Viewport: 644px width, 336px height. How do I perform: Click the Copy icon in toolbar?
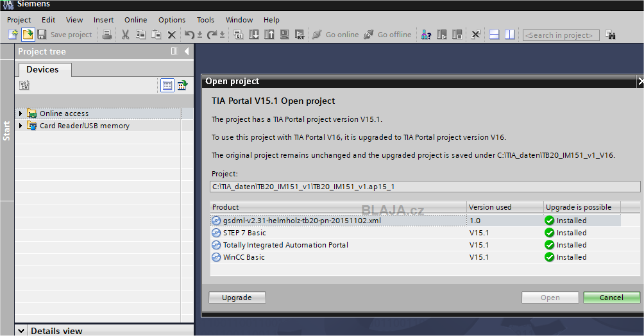click(141, 35)
